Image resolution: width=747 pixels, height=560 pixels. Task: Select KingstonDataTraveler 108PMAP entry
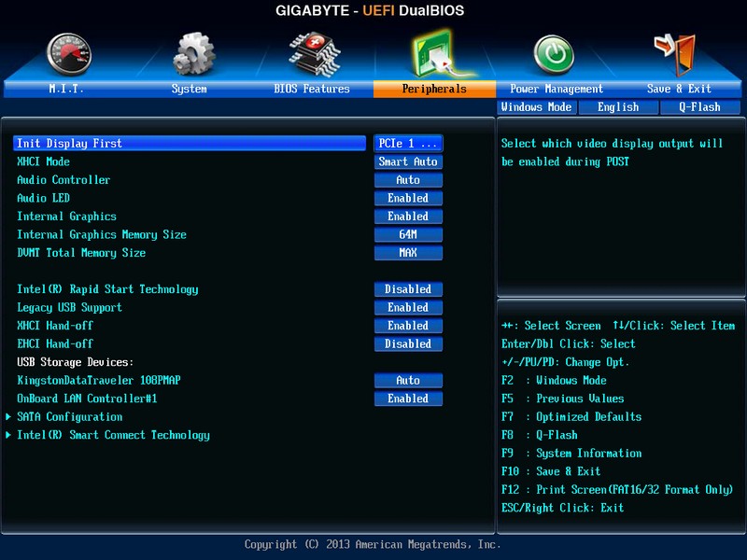pos(99,381)
